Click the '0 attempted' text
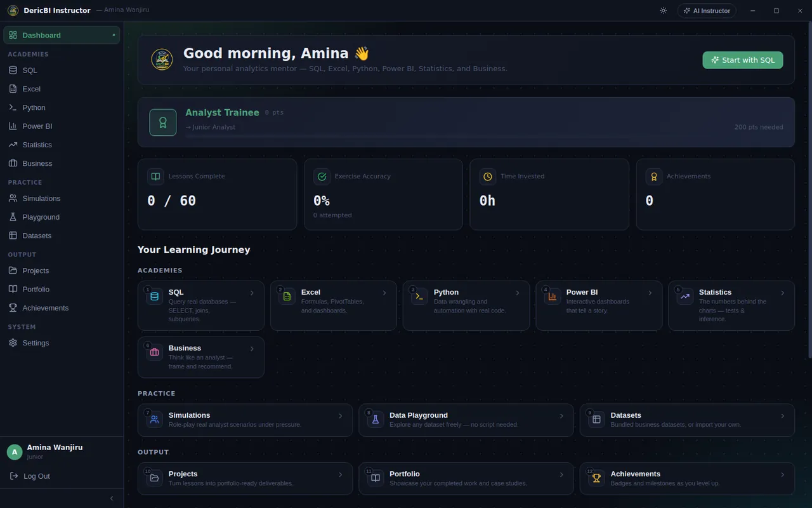This screenshot has width=812, height=508. 332,215
